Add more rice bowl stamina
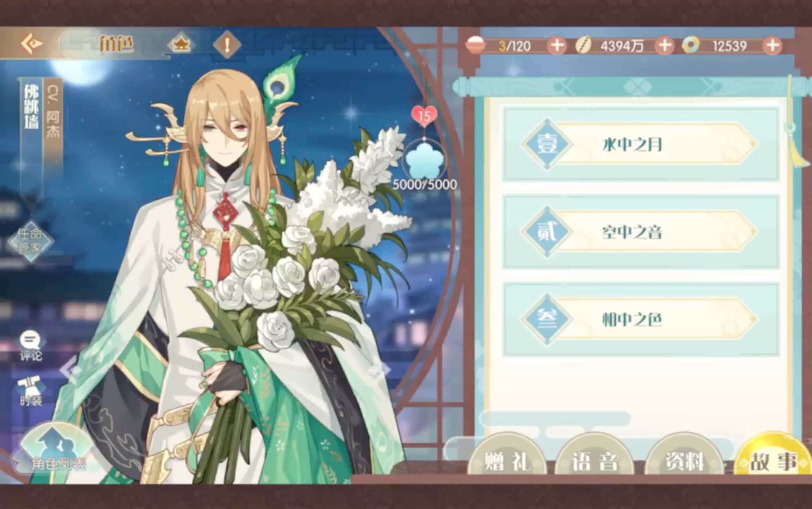This screenshot has height=509, width=812. click(x=557, y=46)
